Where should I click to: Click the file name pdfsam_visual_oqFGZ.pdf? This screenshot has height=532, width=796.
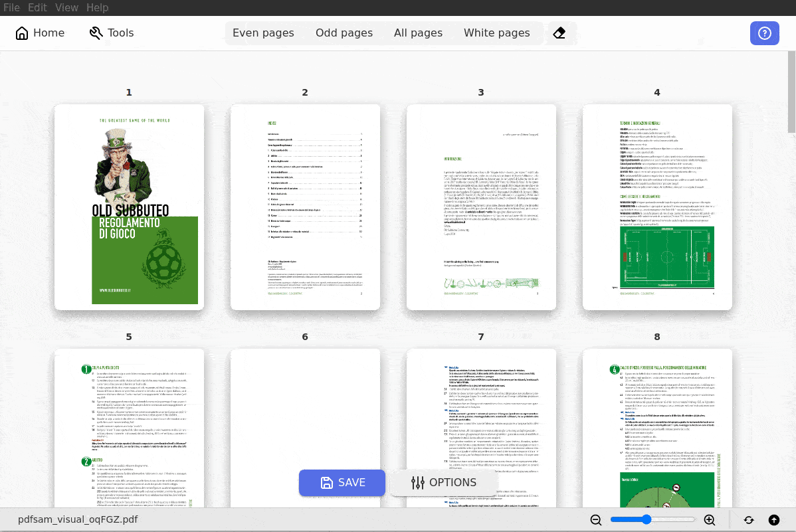tap(78, 519)
